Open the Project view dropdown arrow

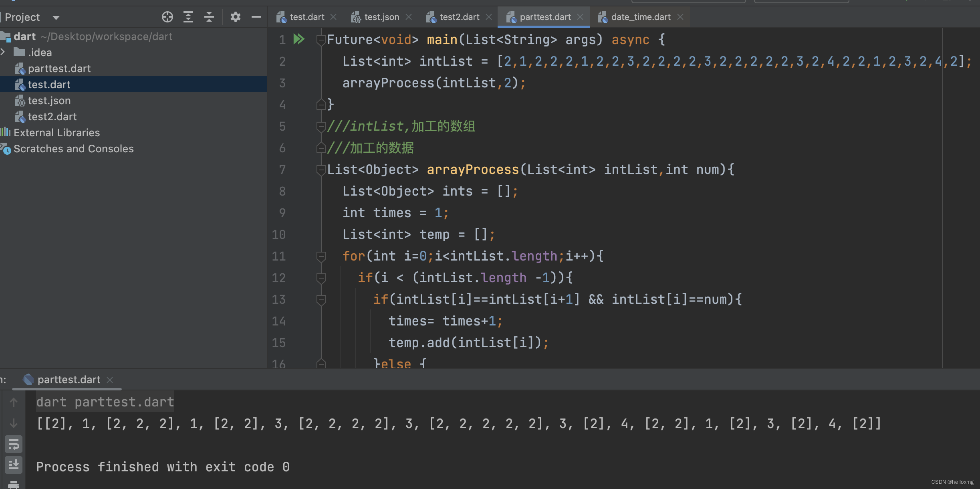(56, 18)
